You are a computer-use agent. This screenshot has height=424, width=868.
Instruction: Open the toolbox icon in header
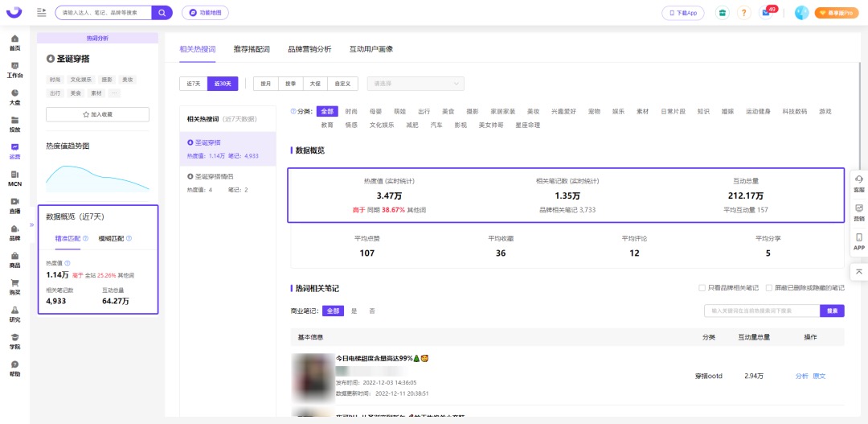(x=722, y=13)
